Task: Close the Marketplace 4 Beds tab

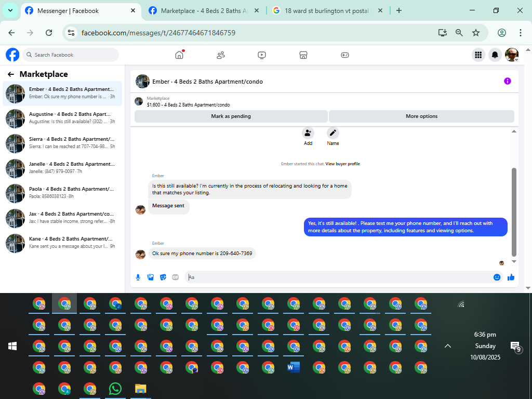Action: (x=257, y=11)
